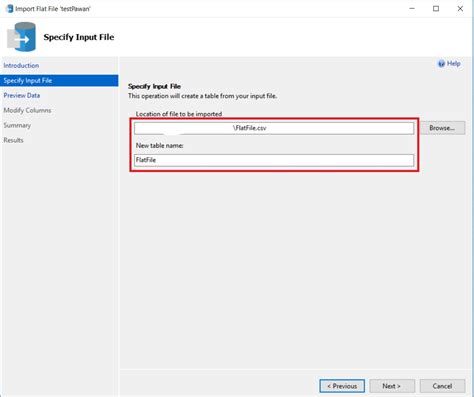This screenshot has height=397, width=474.
Task: Click the 'Location of file to be imported' label
Action: pyautogui.click(x=179, y=114)
